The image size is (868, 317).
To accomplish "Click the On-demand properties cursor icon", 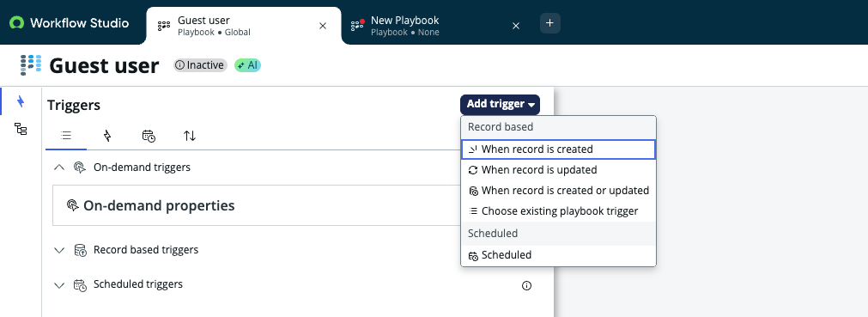I will click(x=72, y=205).
